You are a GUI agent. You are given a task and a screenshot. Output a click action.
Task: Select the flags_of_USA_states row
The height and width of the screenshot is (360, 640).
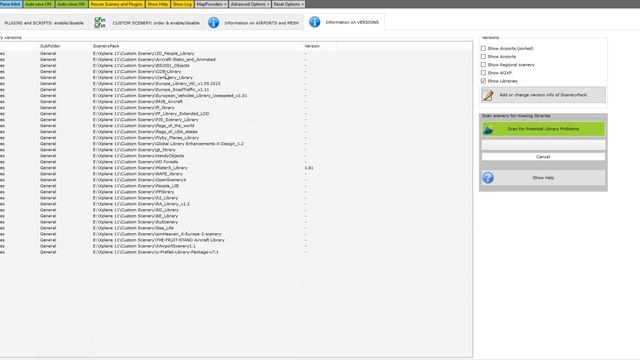pyautogui.click(x=236, y=132)
